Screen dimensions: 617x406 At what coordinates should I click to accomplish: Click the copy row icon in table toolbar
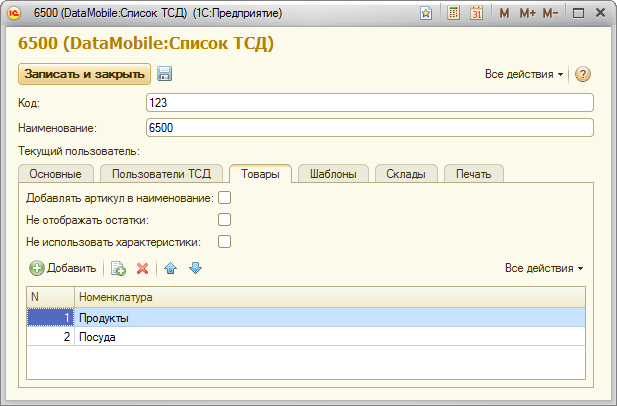[118, 268]
